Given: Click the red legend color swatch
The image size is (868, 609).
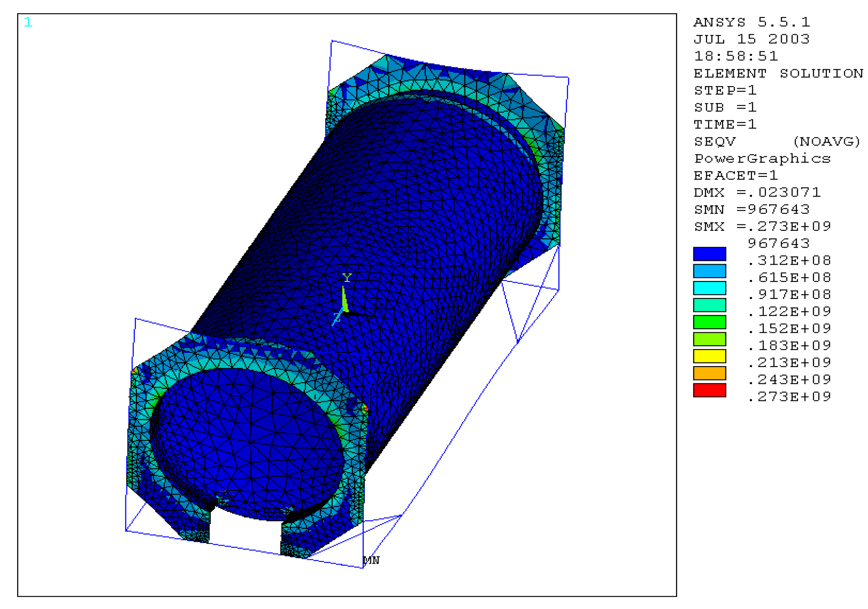Looking at the screenshot, I should [709, 390].
